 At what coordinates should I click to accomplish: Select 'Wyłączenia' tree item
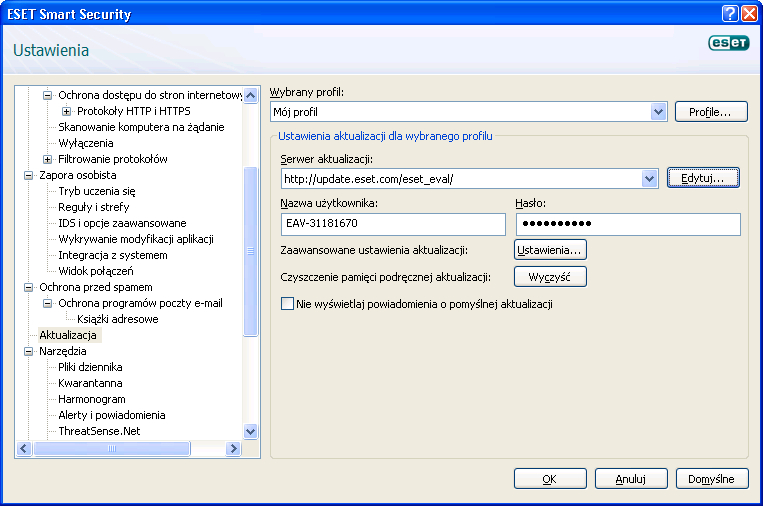tap(86, 144)
